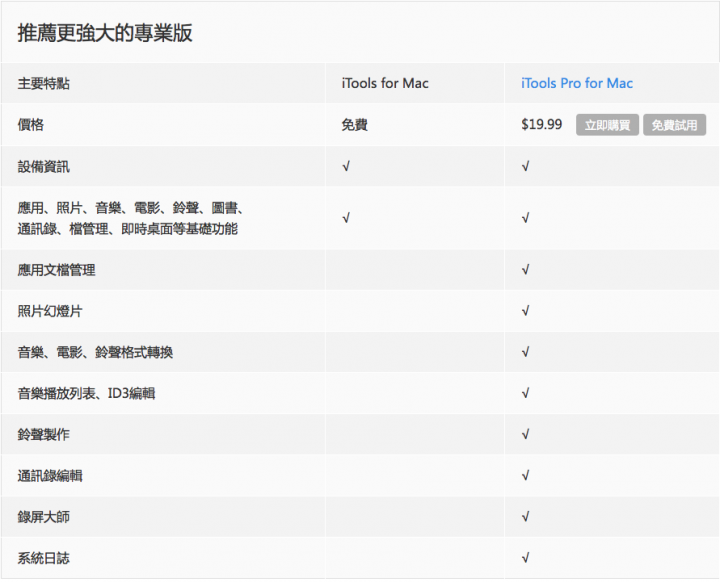Screen dimensions: 720x582
Task: Select the 免費 price cell
Action: (x=354, y=124)
